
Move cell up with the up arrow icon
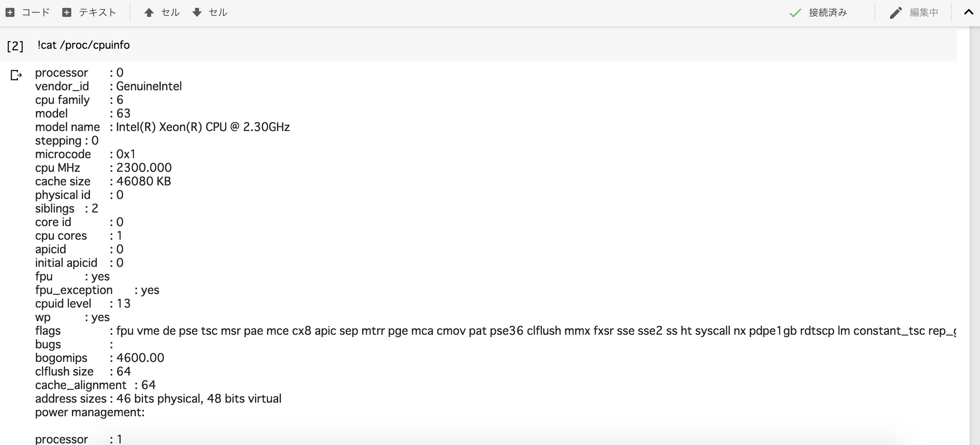tap(149, 12)
